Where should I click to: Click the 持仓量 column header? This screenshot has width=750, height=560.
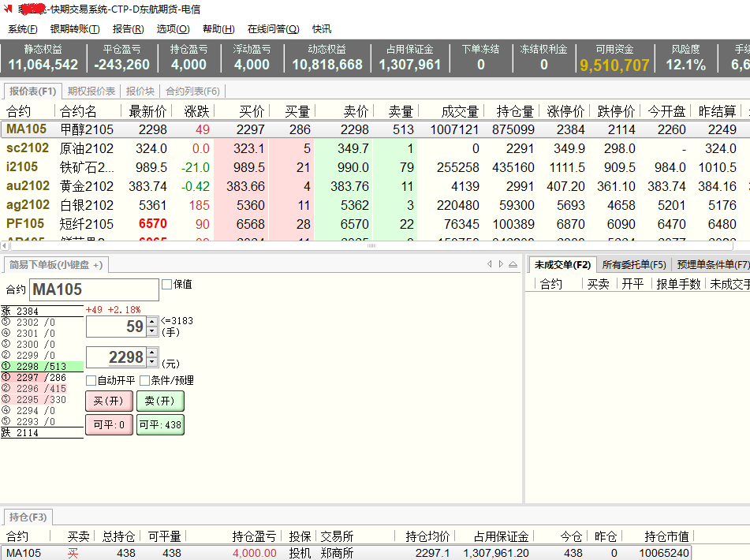point(515,111)
